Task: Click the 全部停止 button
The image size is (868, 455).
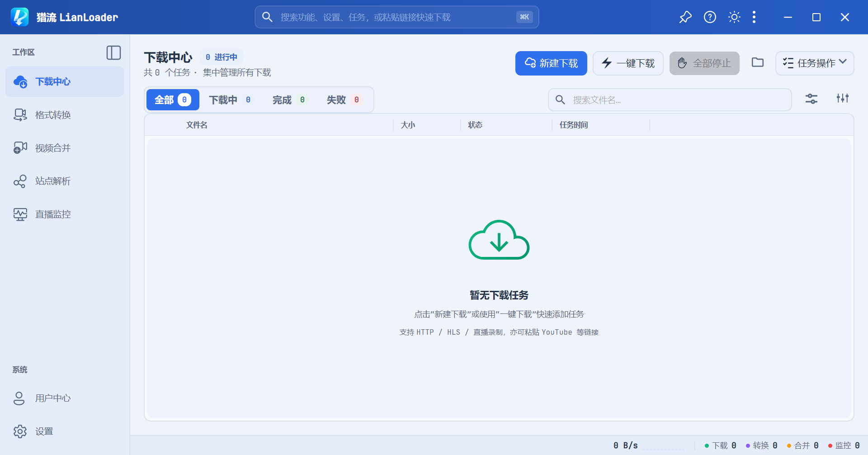Action: [704, 63]
